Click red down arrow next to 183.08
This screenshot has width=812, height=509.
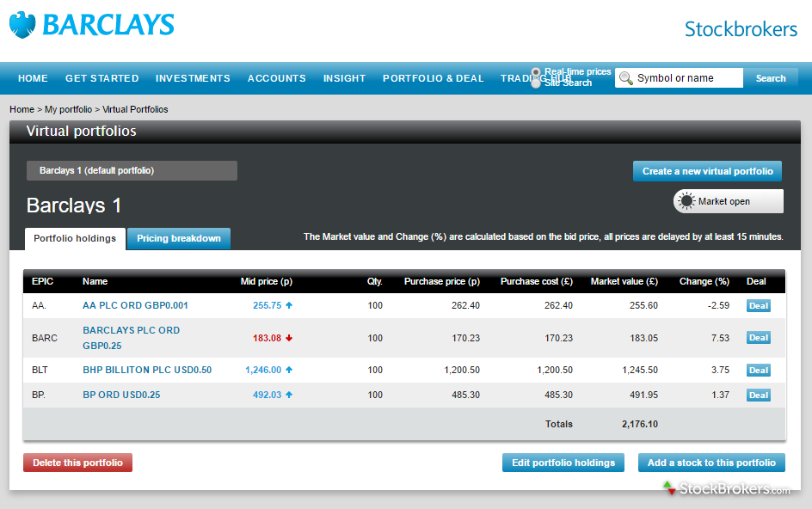tap(289, 338)
